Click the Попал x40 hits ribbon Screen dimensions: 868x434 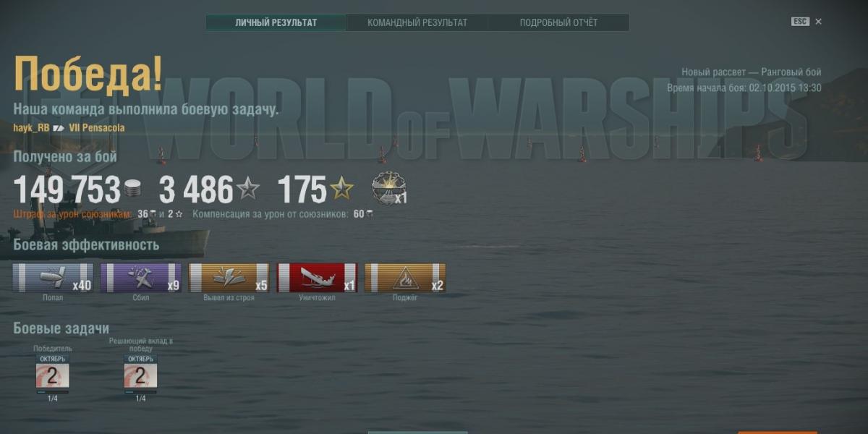click(53, 278)
